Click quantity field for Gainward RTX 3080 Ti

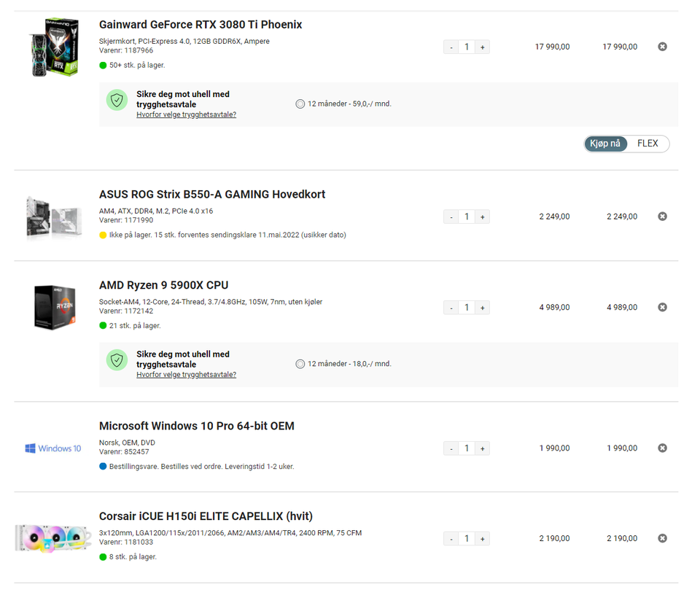click(467, 47)
